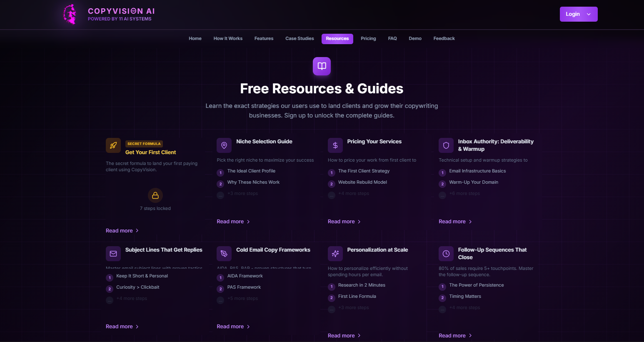
Task: Click the sparkle icon for Personalization at Scale
Action: coord(335,254)
